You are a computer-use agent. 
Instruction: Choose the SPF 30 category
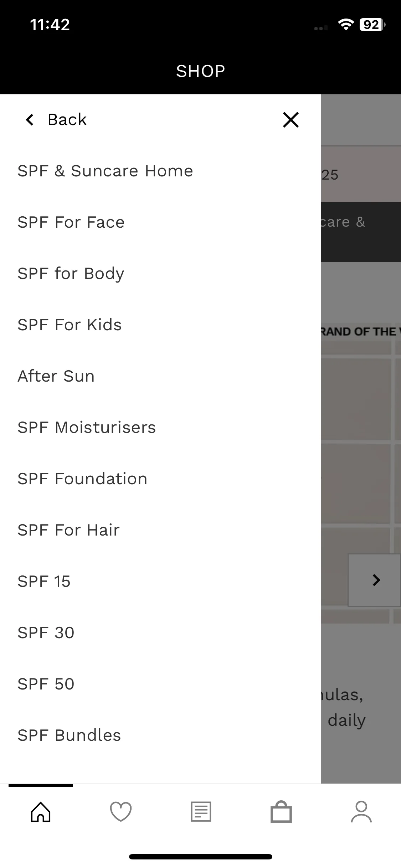point(46,633)
